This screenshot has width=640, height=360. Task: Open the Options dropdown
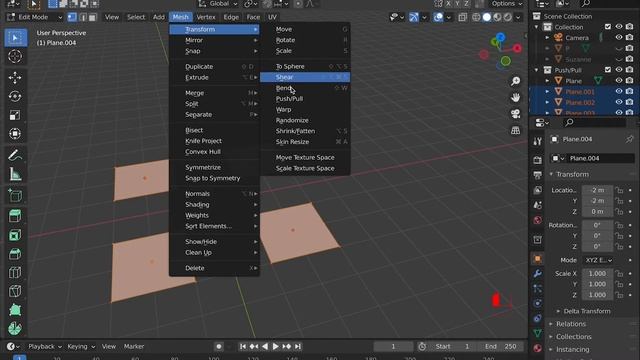507,4
